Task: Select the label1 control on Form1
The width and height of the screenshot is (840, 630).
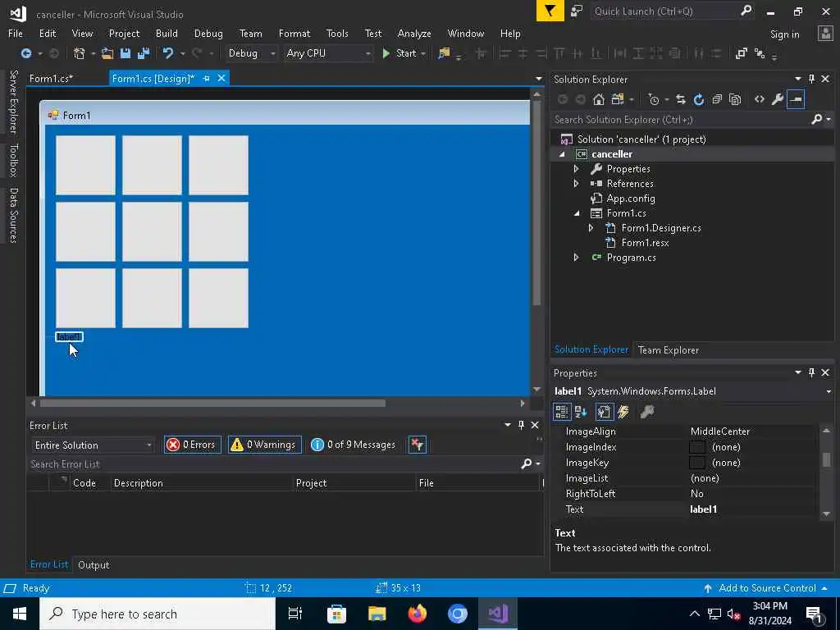Action: pos(69,337)
